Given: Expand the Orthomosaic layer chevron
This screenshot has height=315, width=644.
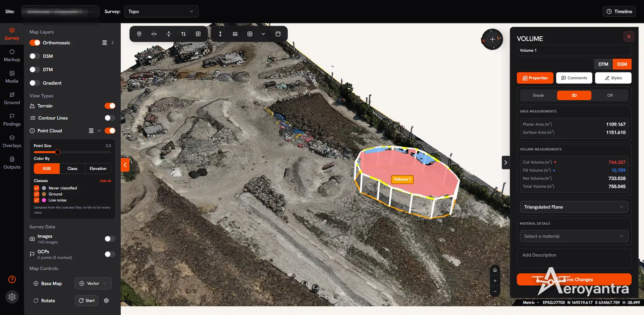Looking at the screenshot, I should point(113,43).
